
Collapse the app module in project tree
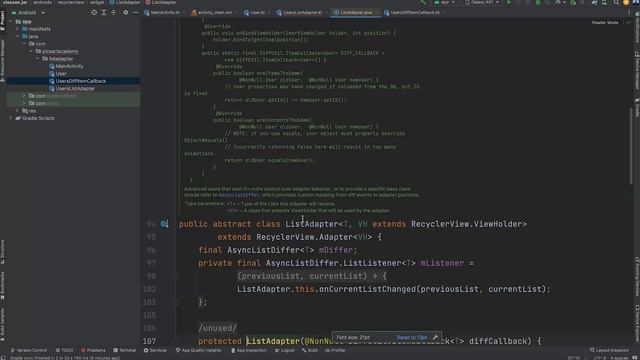11,22
